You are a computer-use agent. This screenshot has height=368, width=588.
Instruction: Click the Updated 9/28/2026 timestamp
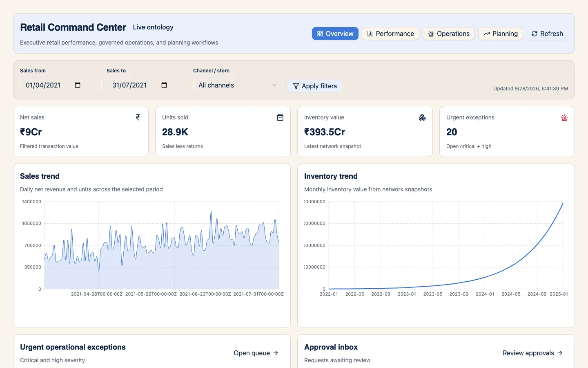click(x=530, y=88)
